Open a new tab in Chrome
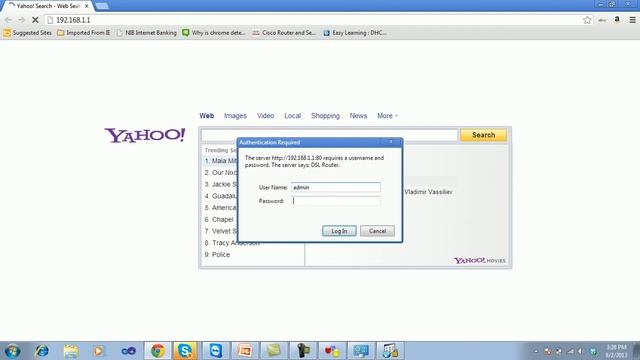The width and height of the screenshot is (640, 360). click(102, 6)
